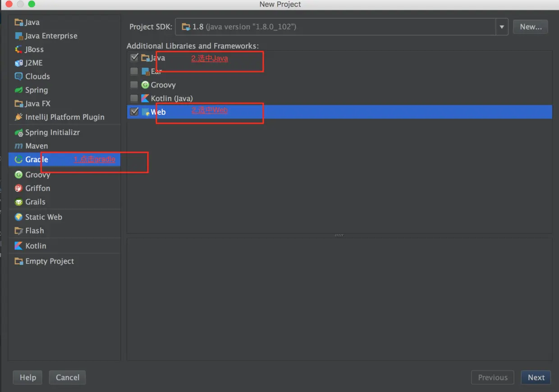559x392 pixels.
Task: Click the splitter handle between panels
Action: (339, 235)
